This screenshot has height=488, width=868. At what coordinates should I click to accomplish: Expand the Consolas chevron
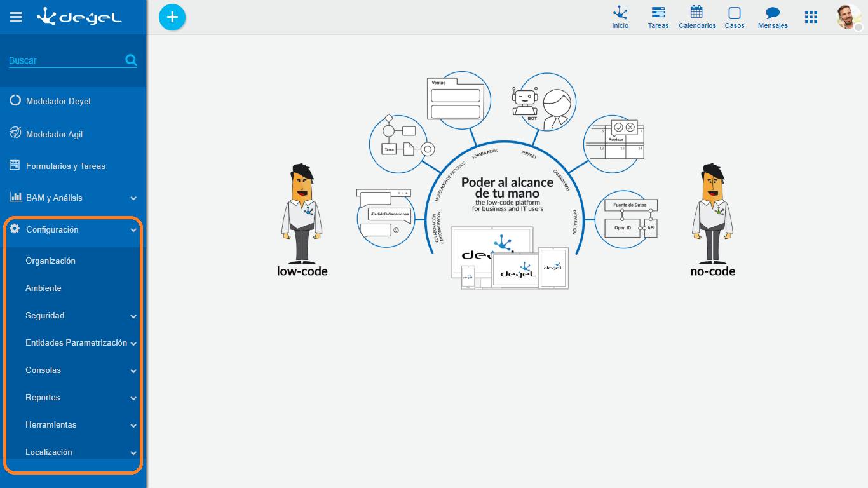133,370
